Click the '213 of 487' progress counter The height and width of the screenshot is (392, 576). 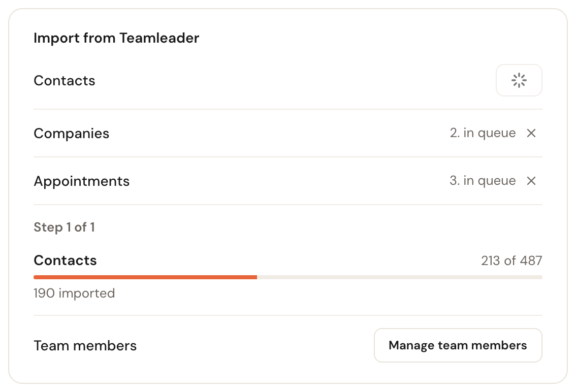pyautogui.click(x=511, y=260)
